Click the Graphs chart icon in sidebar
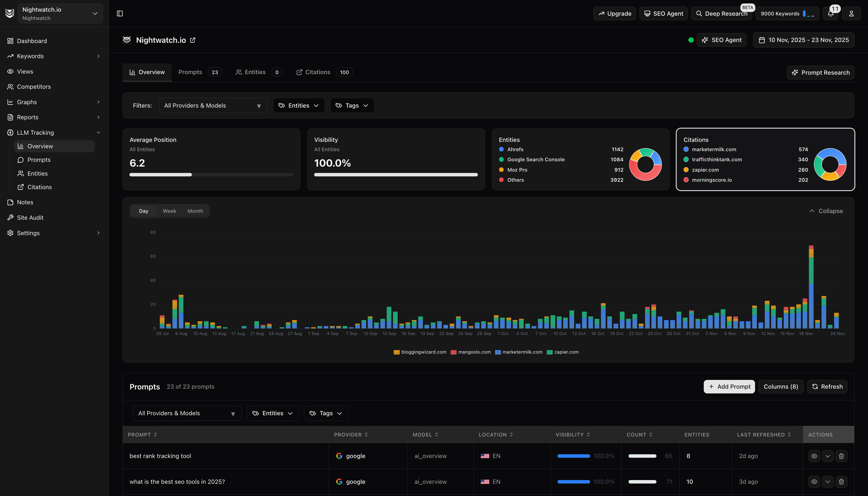The image size is (868, 496). [10, 102]
